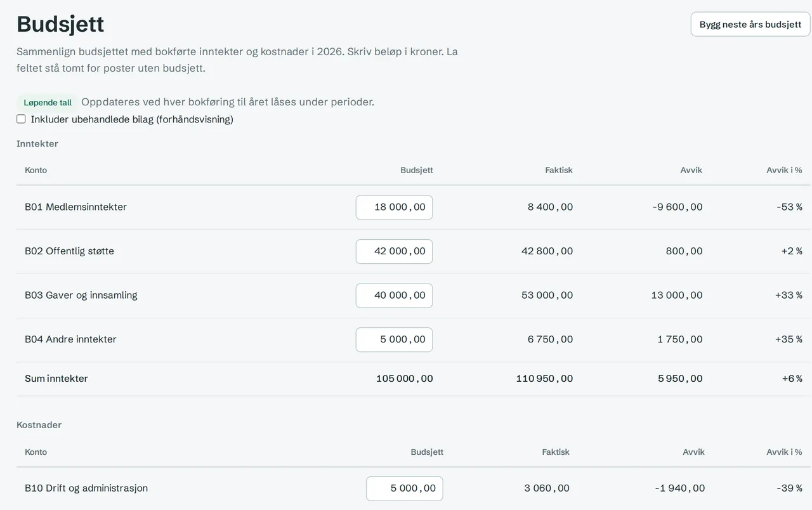Select the B02 Offentlig støtte row label

(69, 251)
